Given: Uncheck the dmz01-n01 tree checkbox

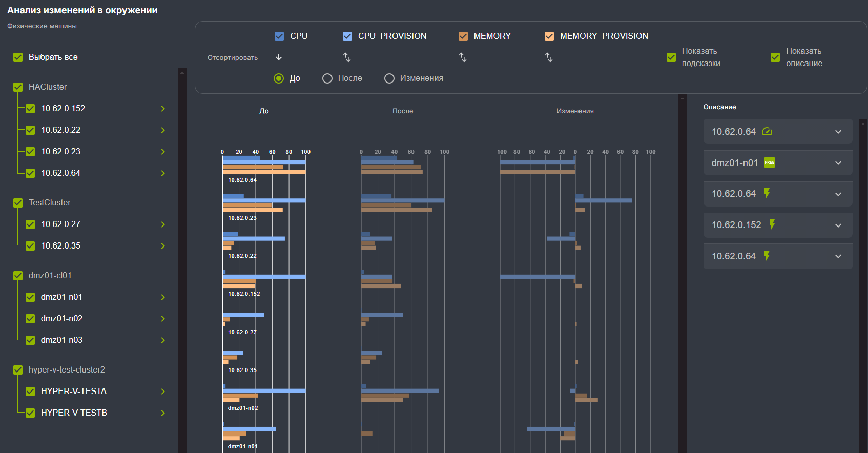Looking at the screenshot, I should tap(30, 297).
